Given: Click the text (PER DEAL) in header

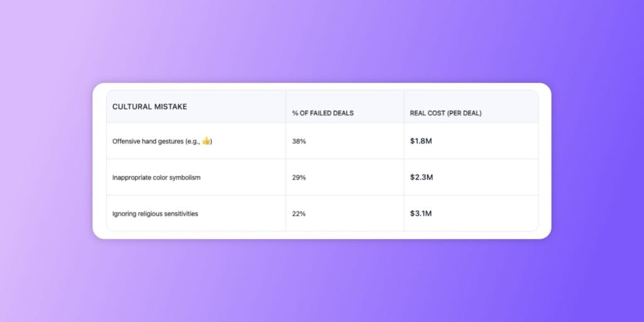Looking at the screenshot, I should pyautogui.click(x=464, y=113).
